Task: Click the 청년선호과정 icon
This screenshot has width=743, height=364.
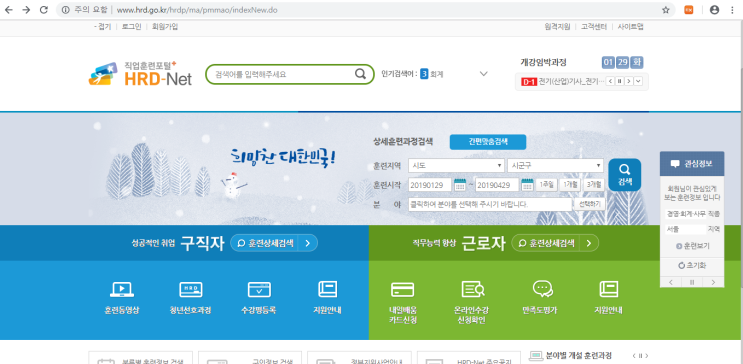Action: [x=190, y=289]
